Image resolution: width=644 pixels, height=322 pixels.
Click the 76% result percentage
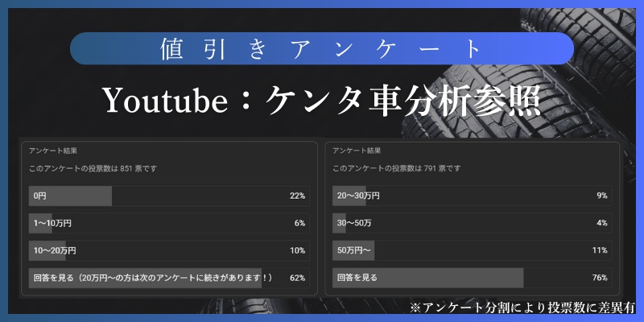(600, 278)
